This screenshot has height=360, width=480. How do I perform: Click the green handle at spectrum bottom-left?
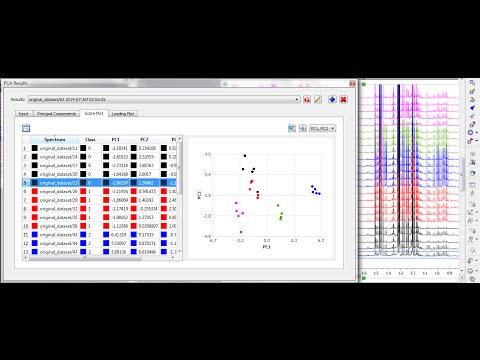point(364,278)
